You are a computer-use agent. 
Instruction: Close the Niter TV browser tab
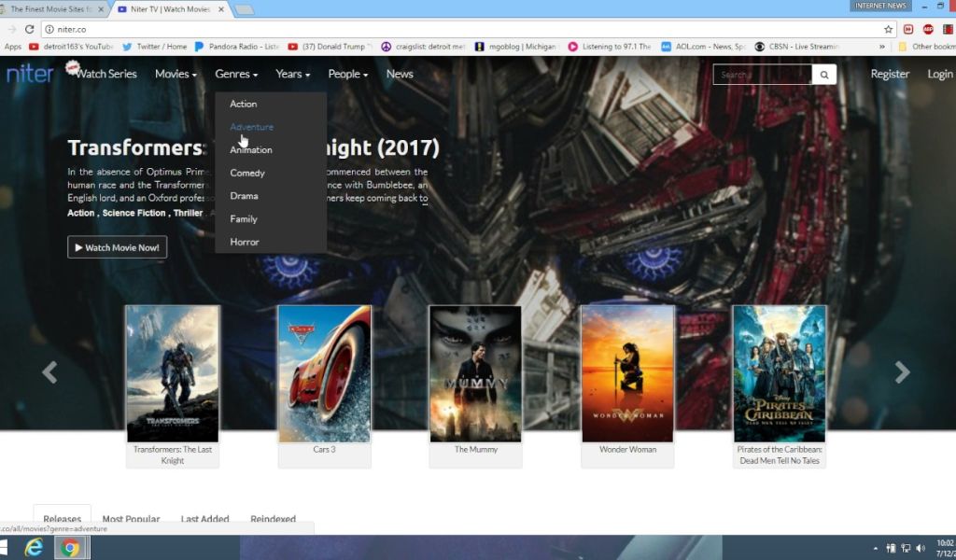tap(221, 9)
